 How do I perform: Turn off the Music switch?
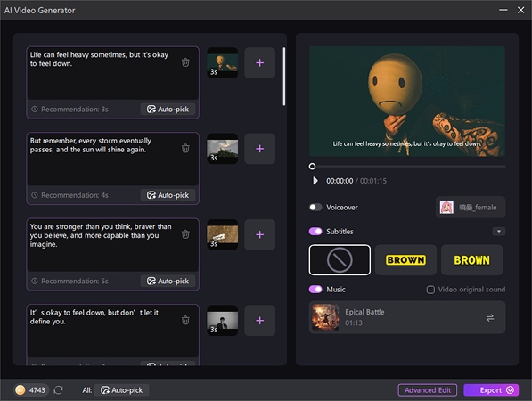coord(315,289)
